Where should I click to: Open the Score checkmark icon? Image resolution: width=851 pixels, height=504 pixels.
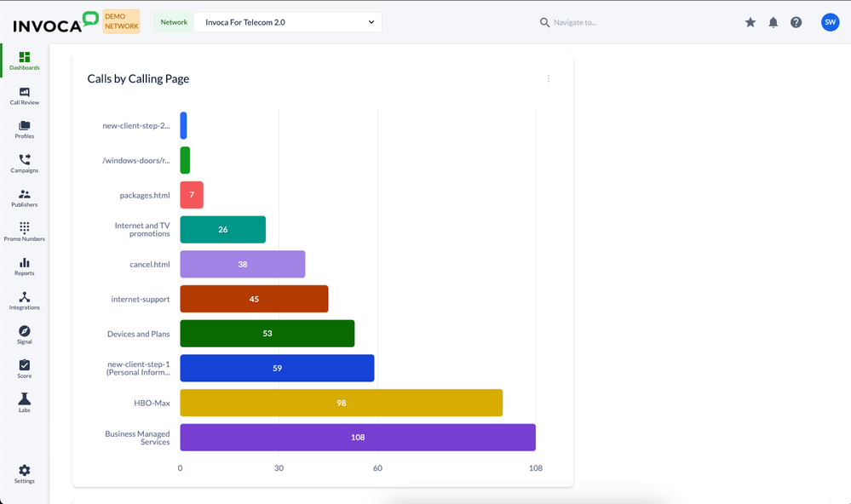pos(24,366)
